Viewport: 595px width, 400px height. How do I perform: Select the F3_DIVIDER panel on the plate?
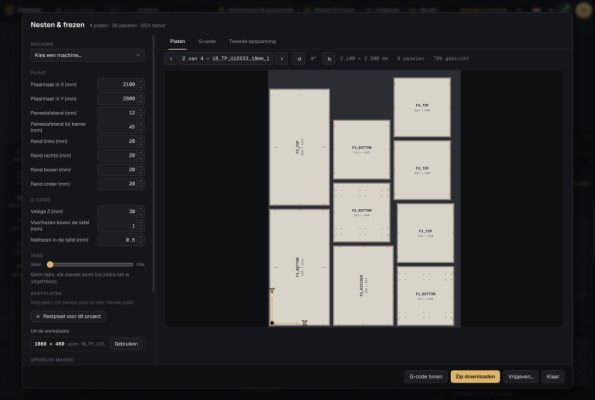[x=363, y=286]
